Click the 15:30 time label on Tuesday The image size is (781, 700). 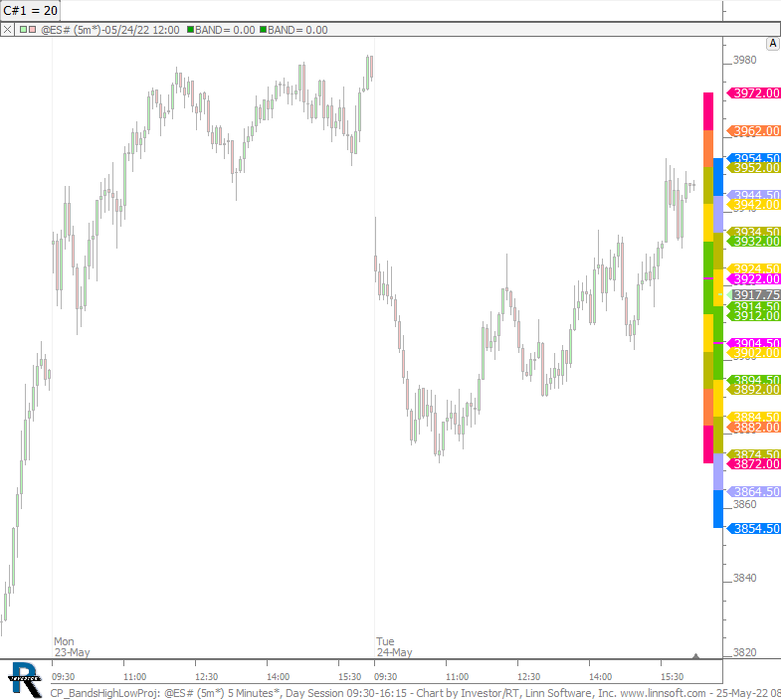pyautogui.click(x=672, y=676)
